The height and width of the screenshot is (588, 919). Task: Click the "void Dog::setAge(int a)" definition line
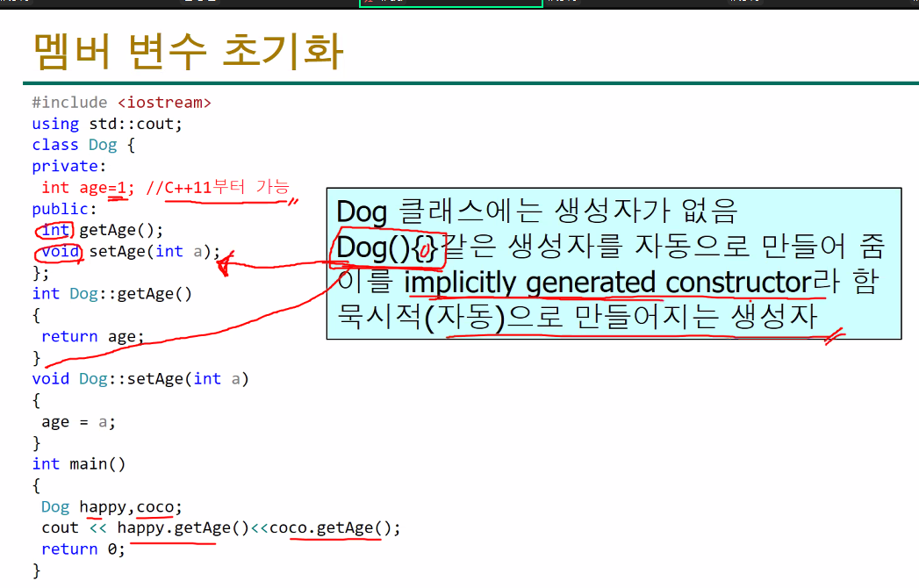140,379
